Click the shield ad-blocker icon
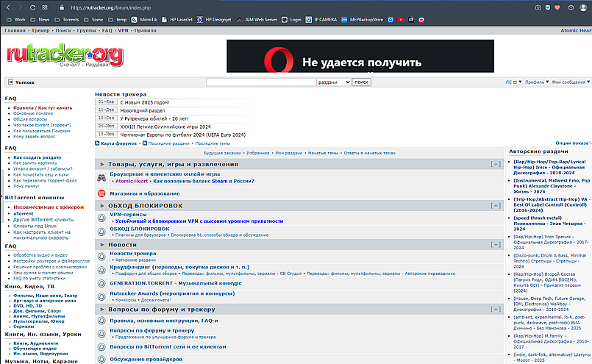592x364 pixels. tap(548, 7)
